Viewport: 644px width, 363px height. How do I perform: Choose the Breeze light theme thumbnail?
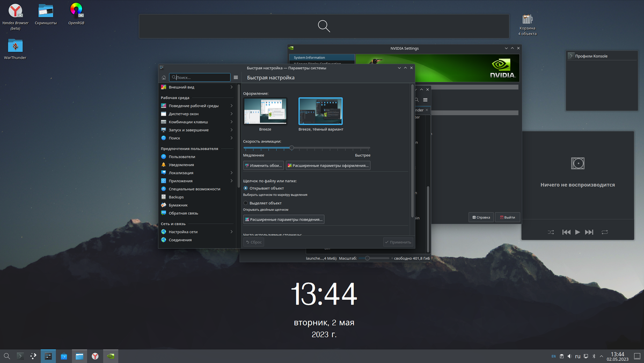265,111
